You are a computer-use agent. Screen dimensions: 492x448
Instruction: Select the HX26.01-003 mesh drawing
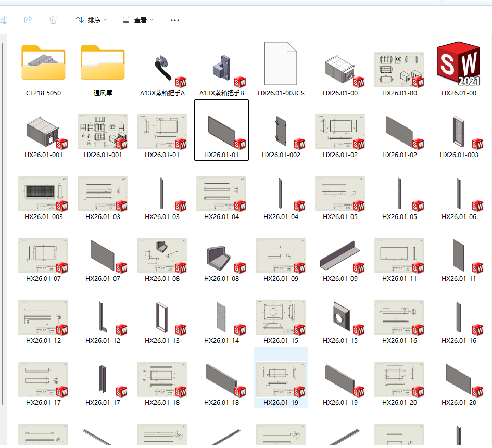click(x=43, y=193)
